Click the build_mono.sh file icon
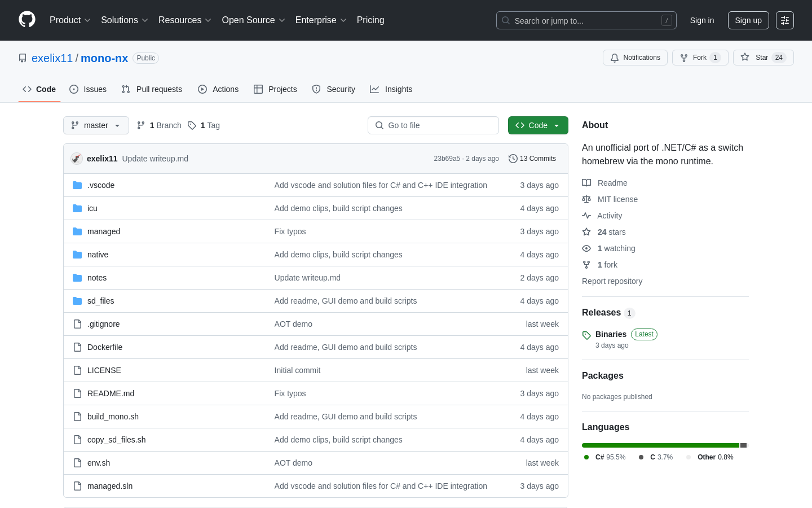Image resolution: width=812 pixels, height=508 pixels. click(x=77, y=417)
